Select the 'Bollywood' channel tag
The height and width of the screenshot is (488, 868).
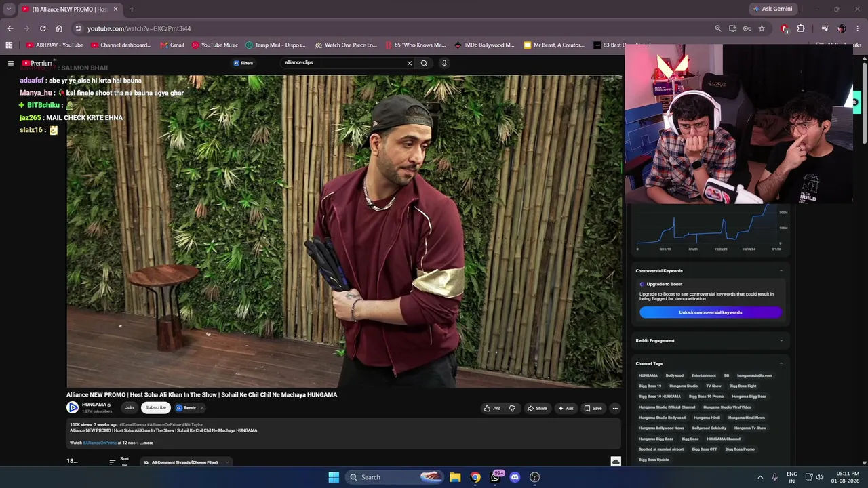(675, 375)
